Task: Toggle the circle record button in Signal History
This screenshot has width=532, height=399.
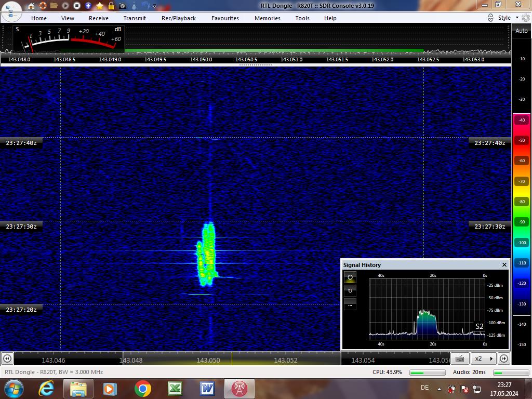Action: click(x=350, y=277)
